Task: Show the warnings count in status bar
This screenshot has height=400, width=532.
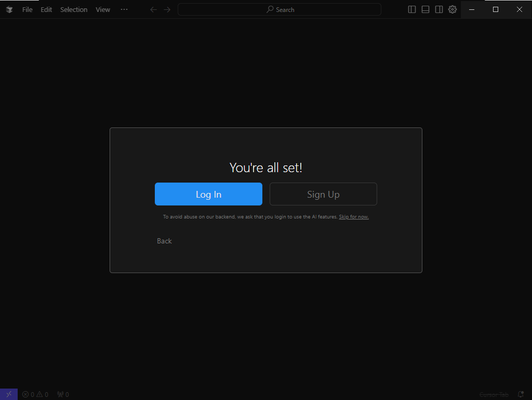Action: [x=43, y=394]
